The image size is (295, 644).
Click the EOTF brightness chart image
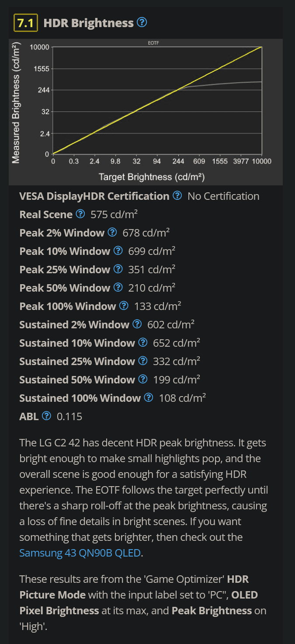pos(146,112)
